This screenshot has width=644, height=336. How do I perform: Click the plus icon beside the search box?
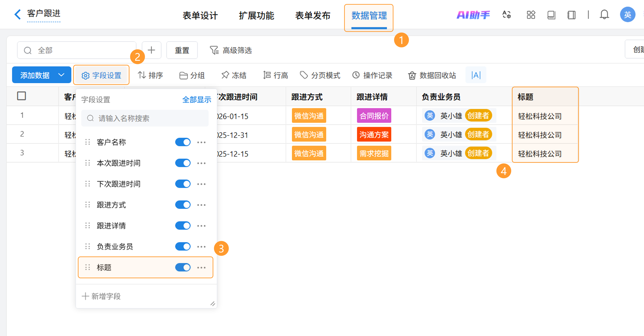click(x=151, y=50)
